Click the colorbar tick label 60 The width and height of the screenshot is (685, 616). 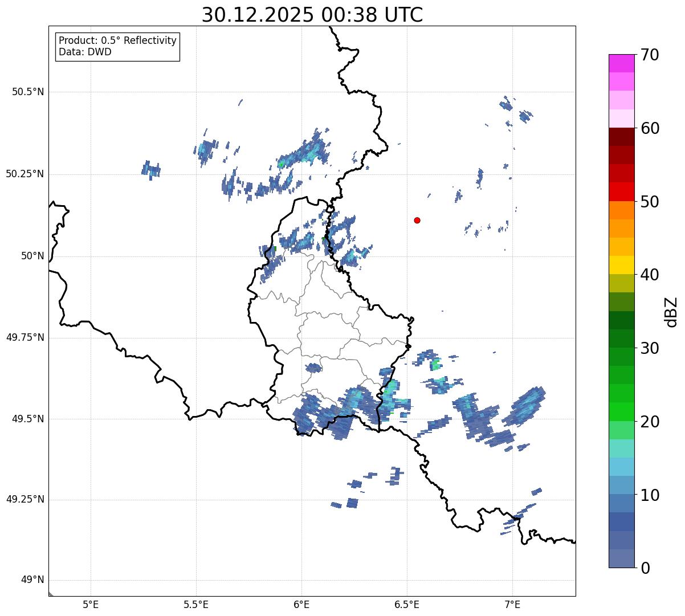pos(650,128)
